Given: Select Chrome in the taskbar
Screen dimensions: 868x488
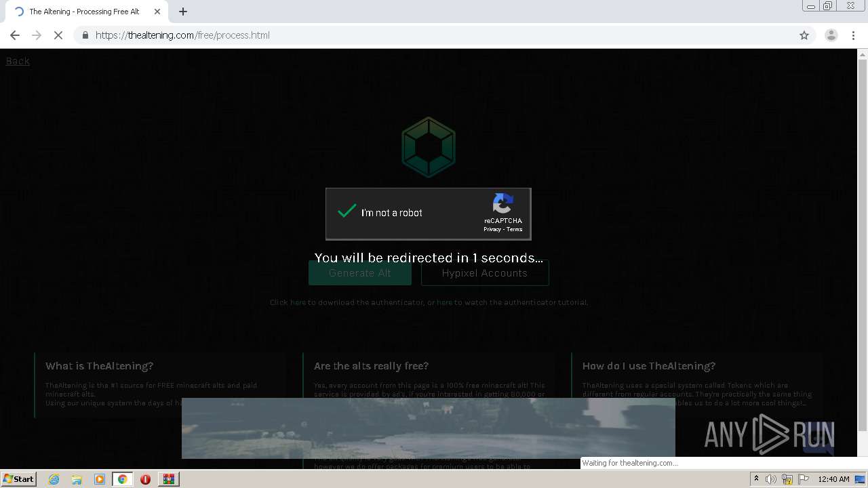Looking at the screenshot, I should [x=123, y=479].
